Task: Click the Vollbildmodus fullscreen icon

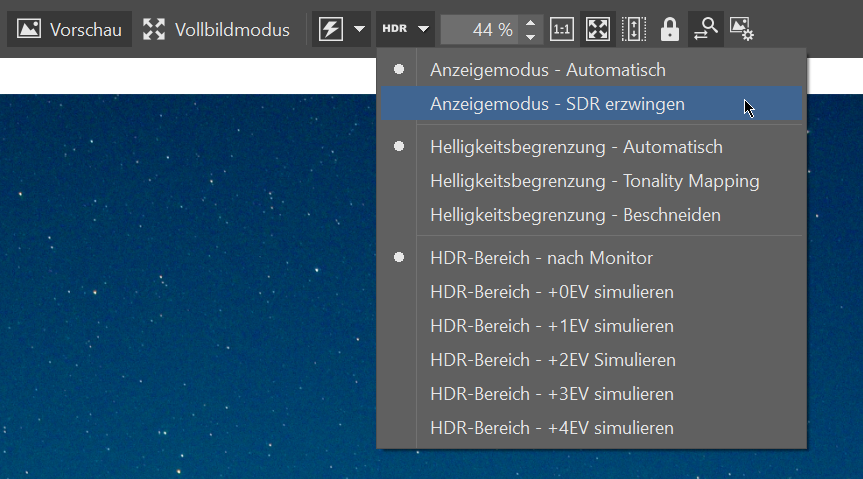Action: (x=154, y=30)
